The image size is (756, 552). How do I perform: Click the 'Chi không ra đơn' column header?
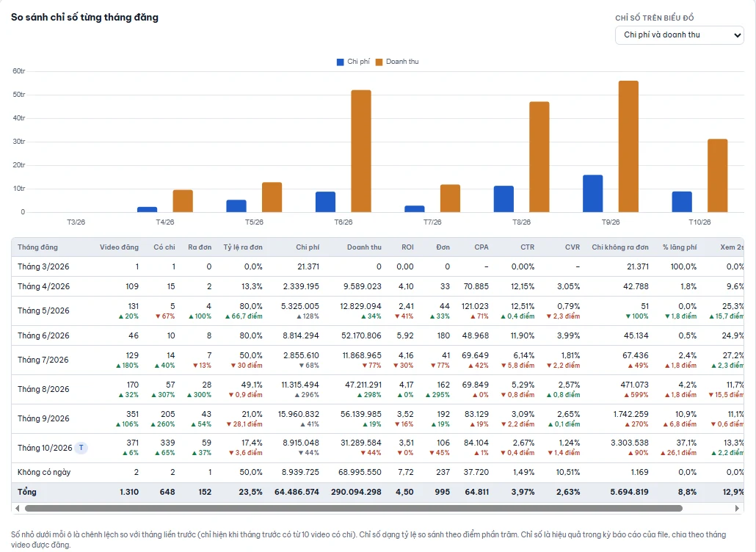point(620,247)
